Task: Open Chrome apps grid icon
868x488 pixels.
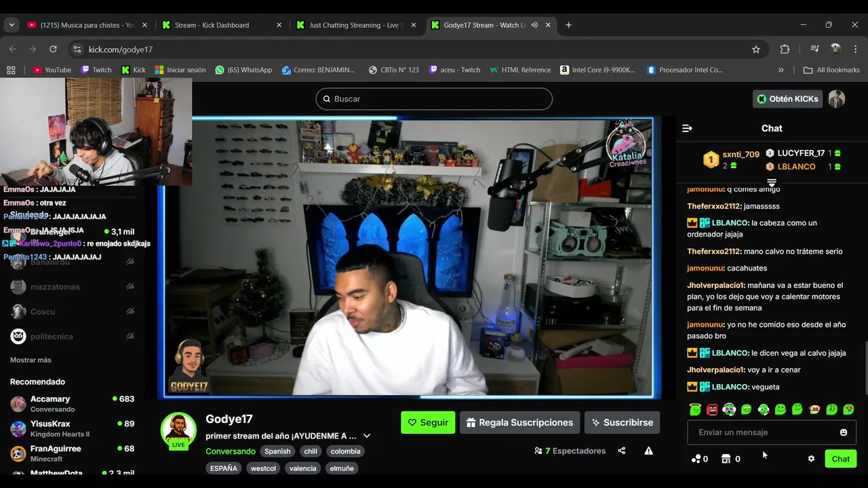Action: tap(11, 70)
